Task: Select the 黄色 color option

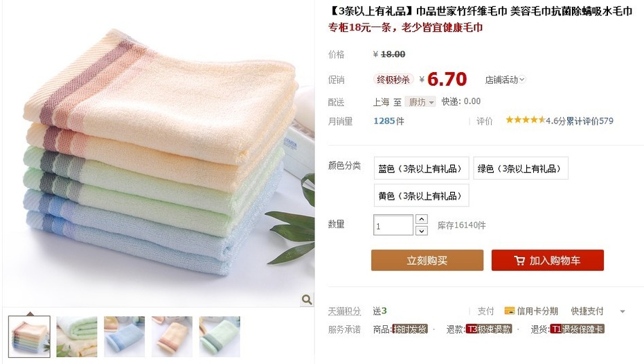Action: click(x=422, y=196)
